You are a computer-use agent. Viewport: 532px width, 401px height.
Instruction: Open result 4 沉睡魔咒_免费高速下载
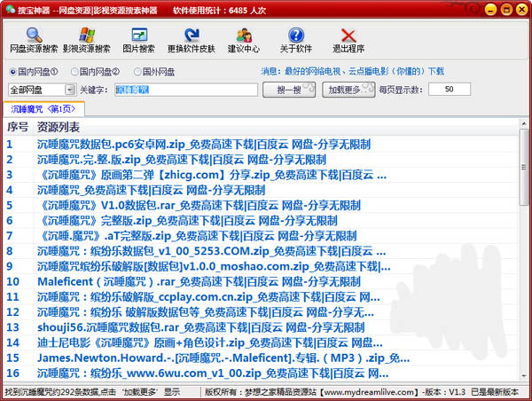coord(151,190)
